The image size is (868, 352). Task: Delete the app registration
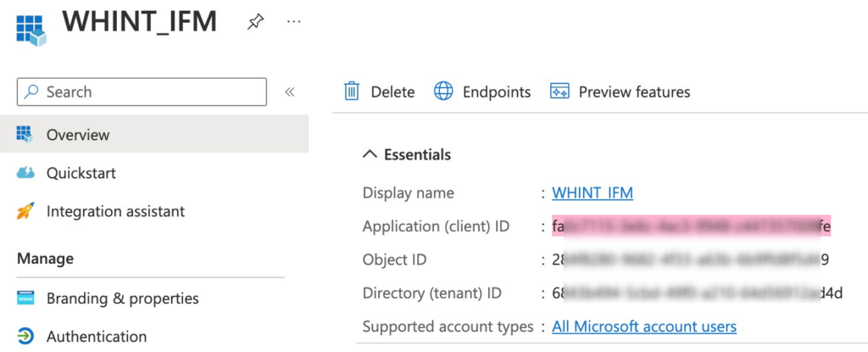click(379, 92)
